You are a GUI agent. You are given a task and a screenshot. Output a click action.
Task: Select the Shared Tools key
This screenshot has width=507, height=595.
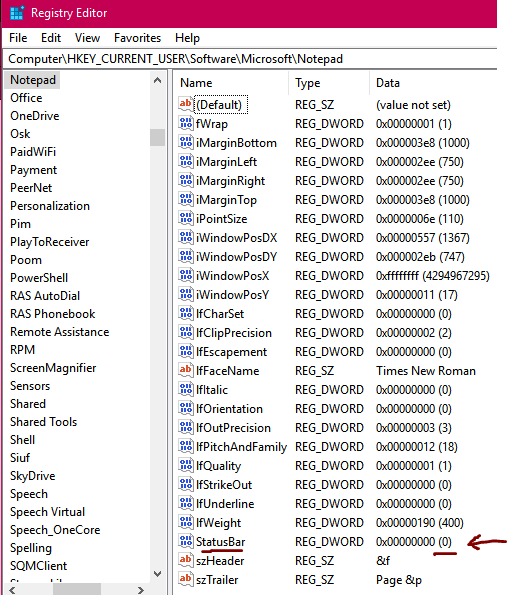[43, 422]
